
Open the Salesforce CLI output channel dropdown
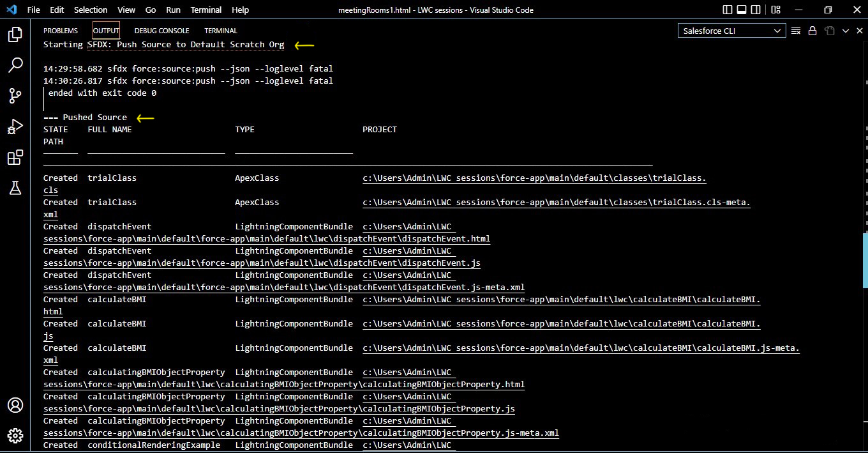[x=731, y=31]
